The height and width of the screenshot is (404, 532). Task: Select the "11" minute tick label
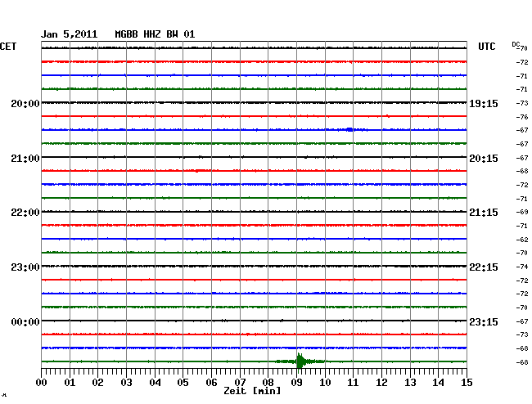(353, 382)
